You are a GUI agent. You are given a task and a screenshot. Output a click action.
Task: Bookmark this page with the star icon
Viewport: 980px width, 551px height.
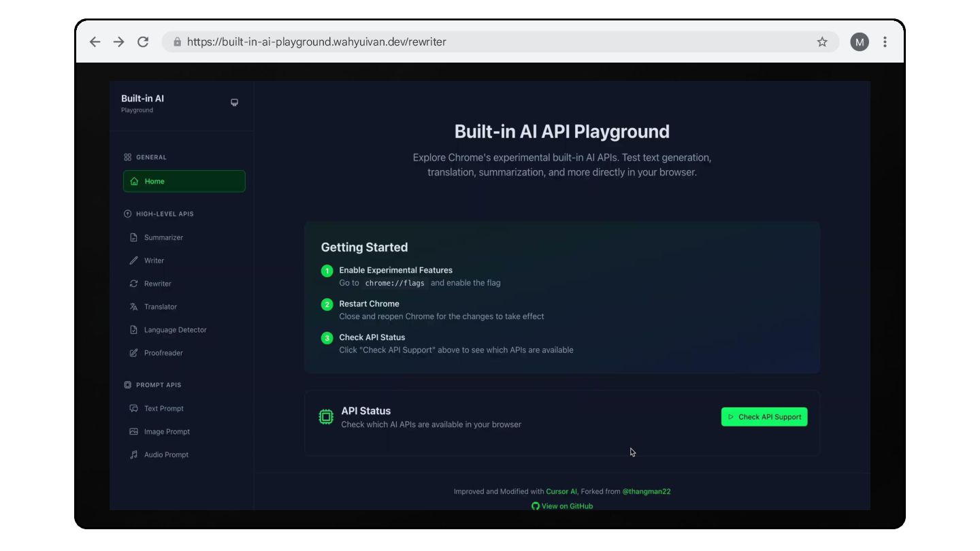(822, 41)
